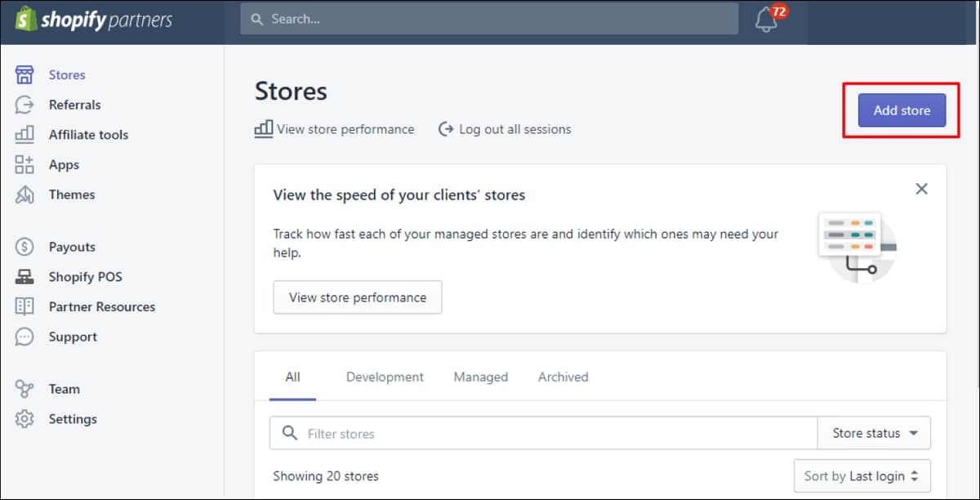
Task: Click the Settings gear icon
Action: [24, 419]
